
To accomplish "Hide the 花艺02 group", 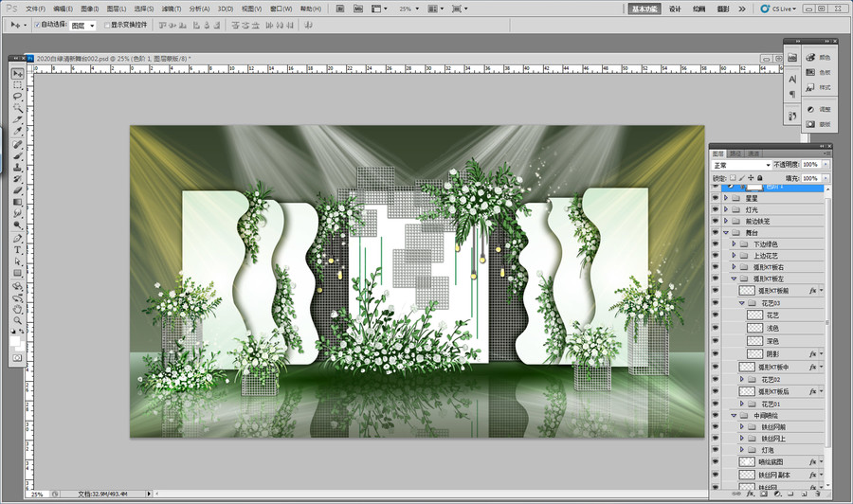I will (x=716, y=380).
